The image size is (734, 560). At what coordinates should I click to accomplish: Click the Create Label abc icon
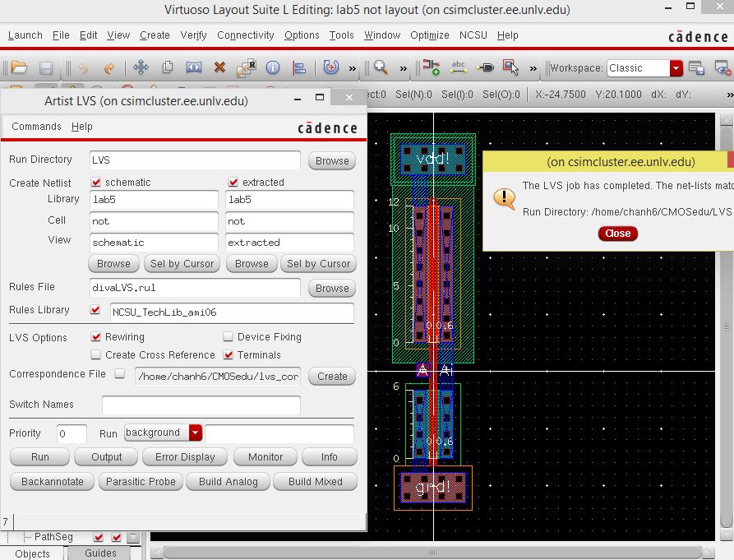tap(459, 68)
